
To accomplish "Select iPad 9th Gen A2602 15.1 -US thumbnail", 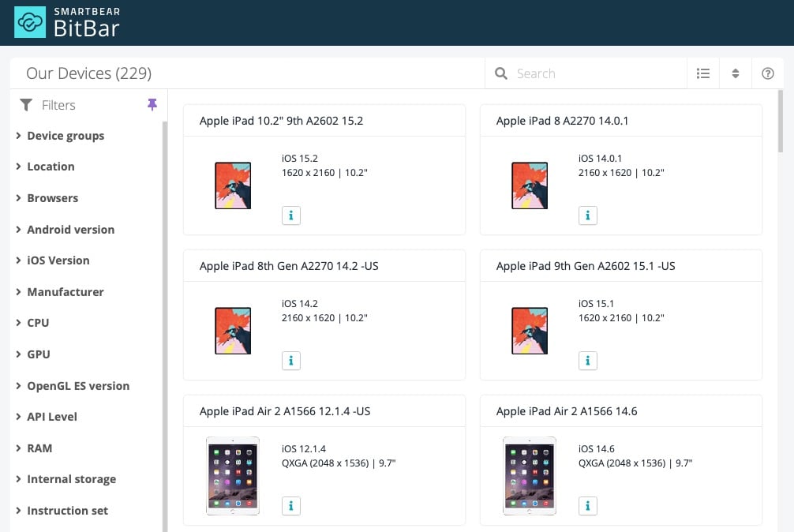I will click(x=530, y=331).
